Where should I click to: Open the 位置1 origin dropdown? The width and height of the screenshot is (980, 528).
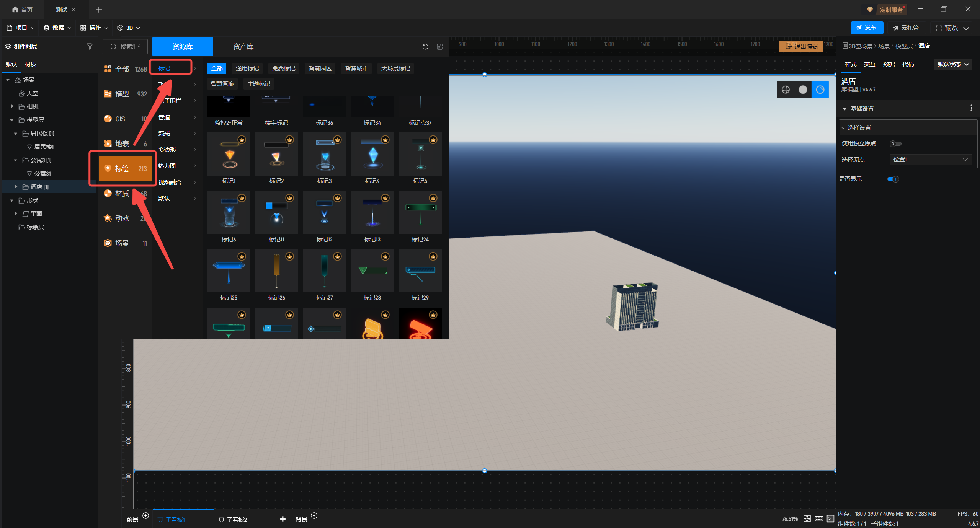(x=930, y=160)
